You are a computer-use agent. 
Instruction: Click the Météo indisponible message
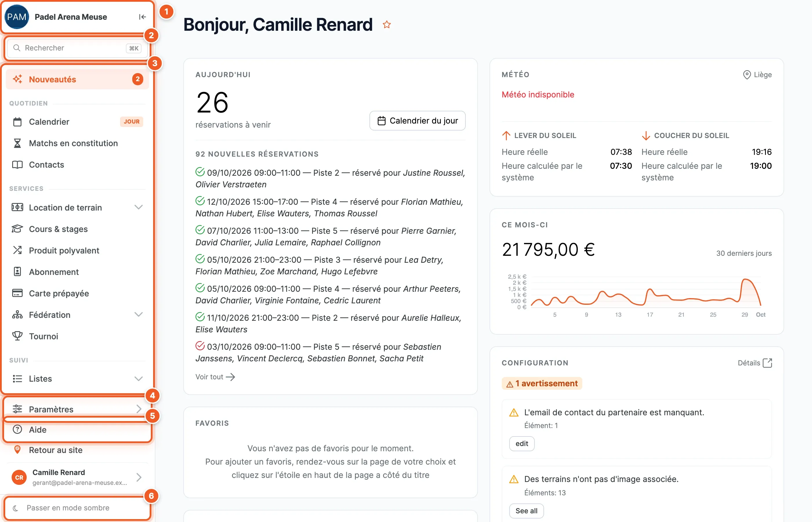(538, 95)
